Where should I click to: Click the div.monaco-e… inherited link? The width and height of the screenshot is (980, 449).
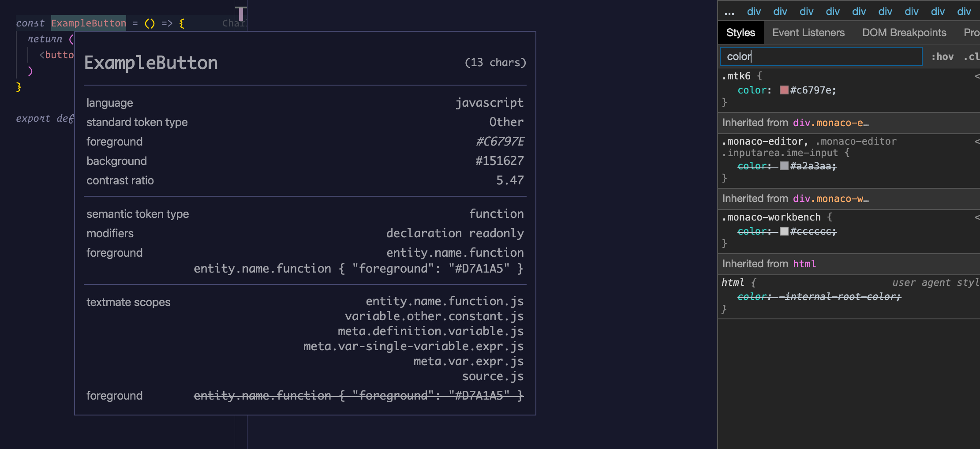831,123
